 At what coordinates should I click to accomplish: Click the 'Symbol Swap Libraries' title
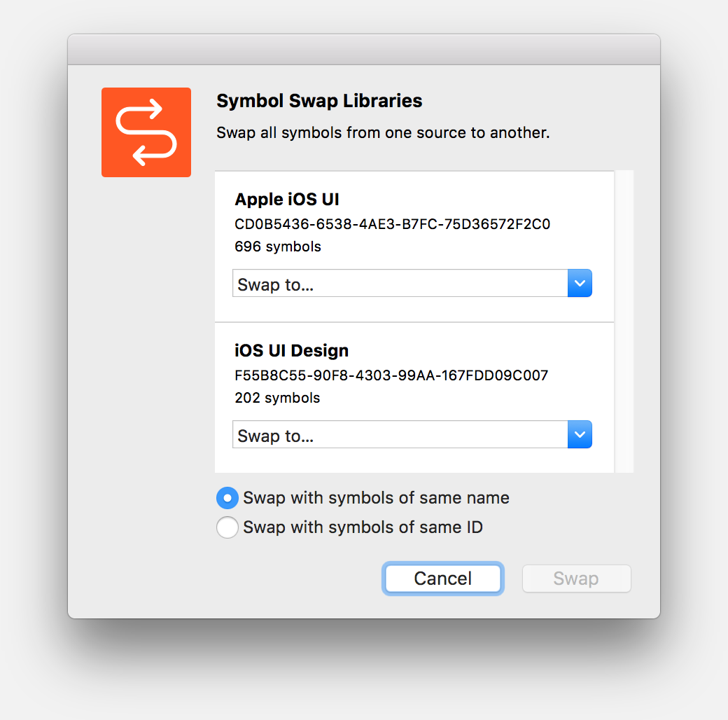[319, 101]
